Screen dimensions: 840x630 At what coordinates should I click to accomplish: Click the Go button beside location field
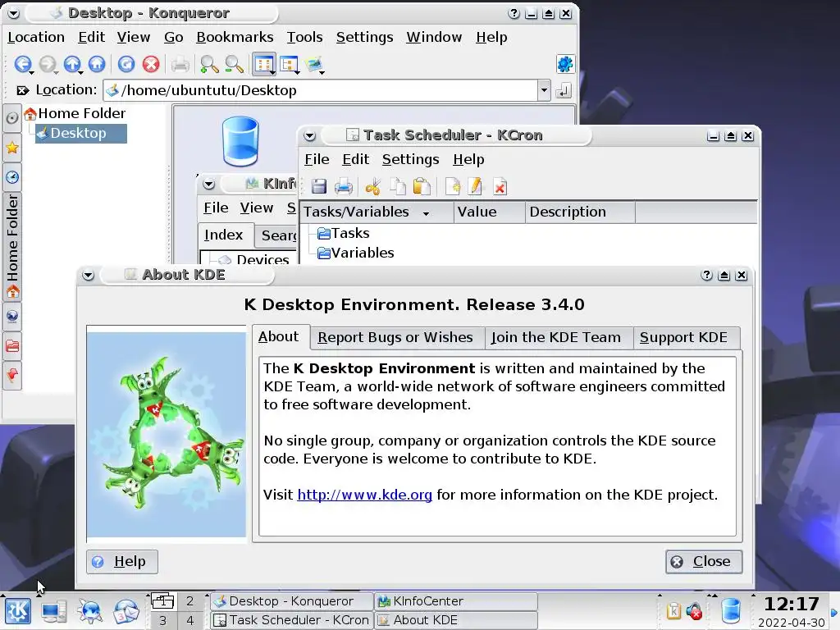coord(563,90)
